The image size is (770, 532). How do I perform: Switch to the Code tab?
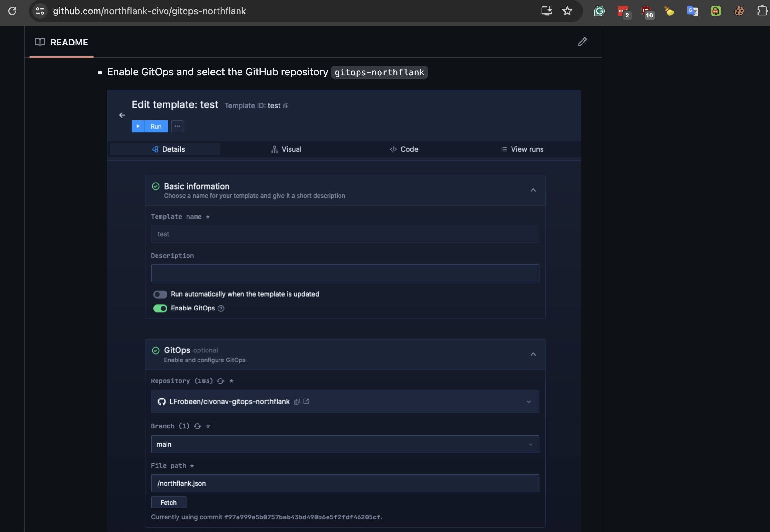pos(404,149)
